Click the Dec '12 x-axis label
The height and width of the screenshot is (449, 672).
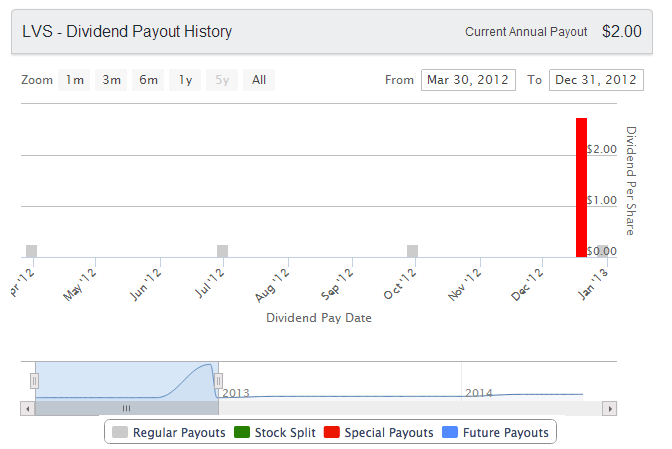[527, 285]
